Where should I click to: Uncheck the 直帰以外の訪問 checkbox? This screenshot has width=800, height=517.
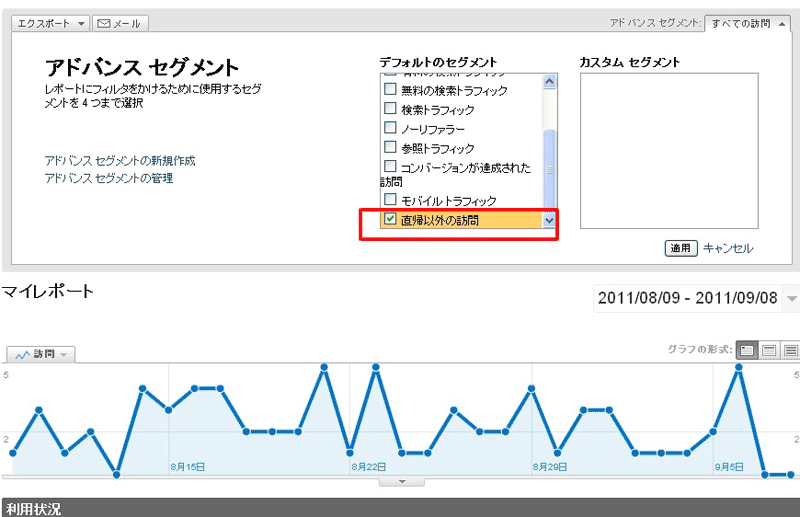tap(391, 219)
